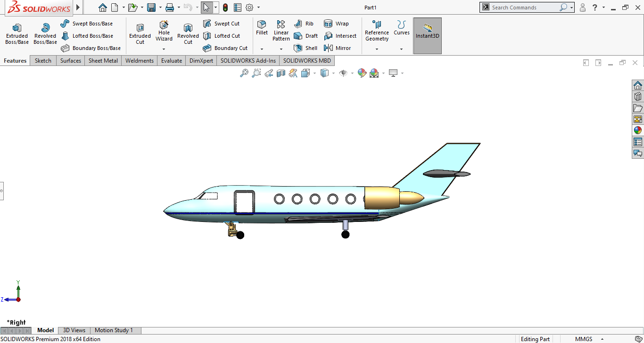Select the Revolved Cut tool

point(188,34)
